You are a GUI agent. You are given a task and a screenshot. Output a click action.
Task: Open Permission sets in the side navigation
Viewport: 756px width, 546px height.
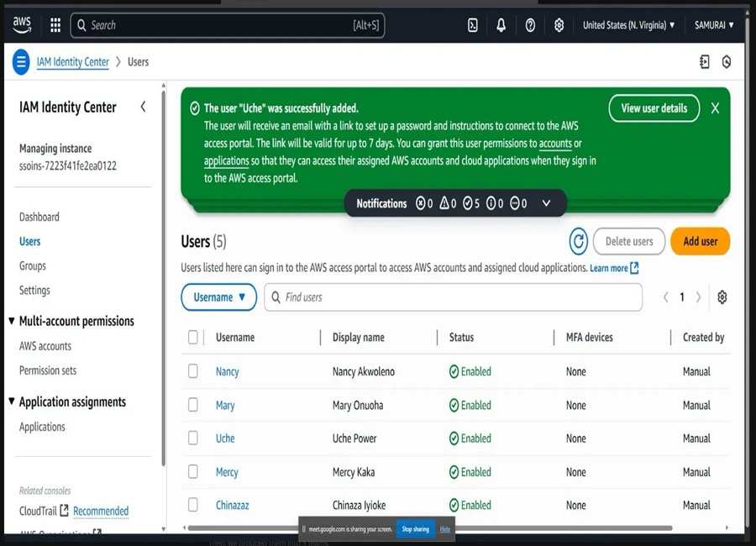click(48, 370)
